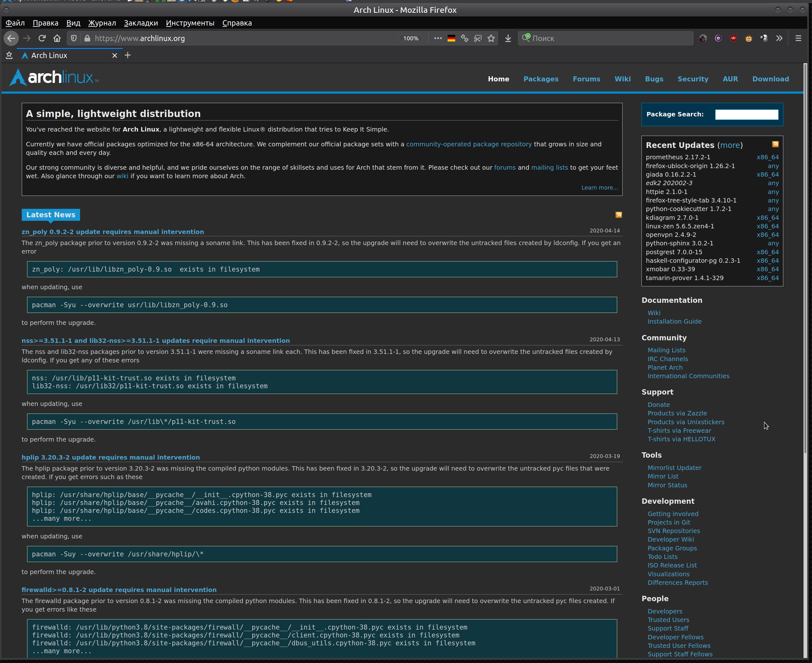Open tracking protection shield in address bar

coord(74,38)
